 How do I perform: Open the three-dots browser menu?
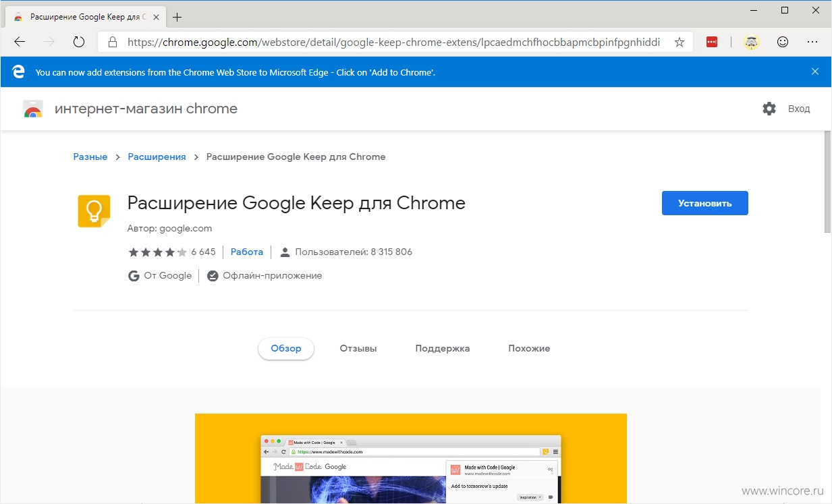[x=812, y=42]
